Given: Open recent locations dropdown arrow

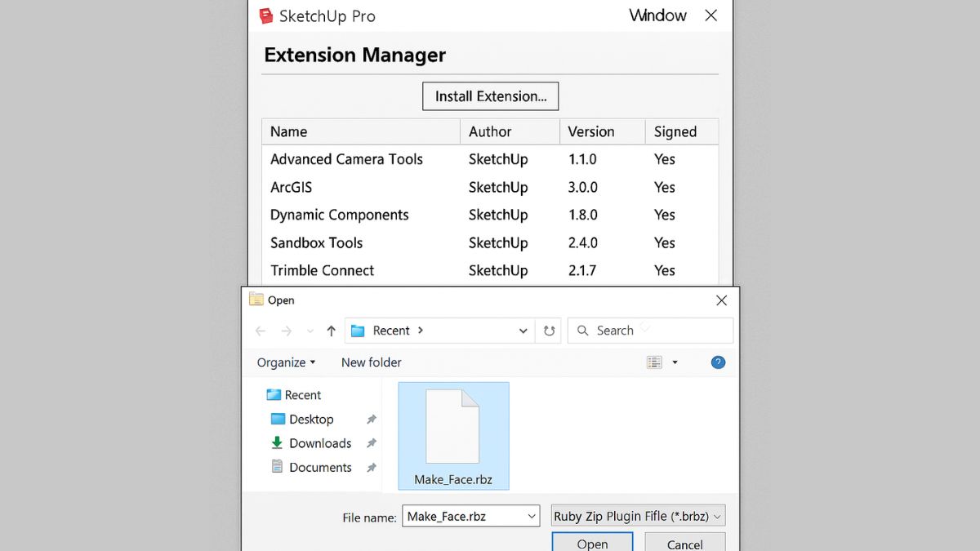Looking at the screenshot, I should pyautogui.click(x=310, y=331).
